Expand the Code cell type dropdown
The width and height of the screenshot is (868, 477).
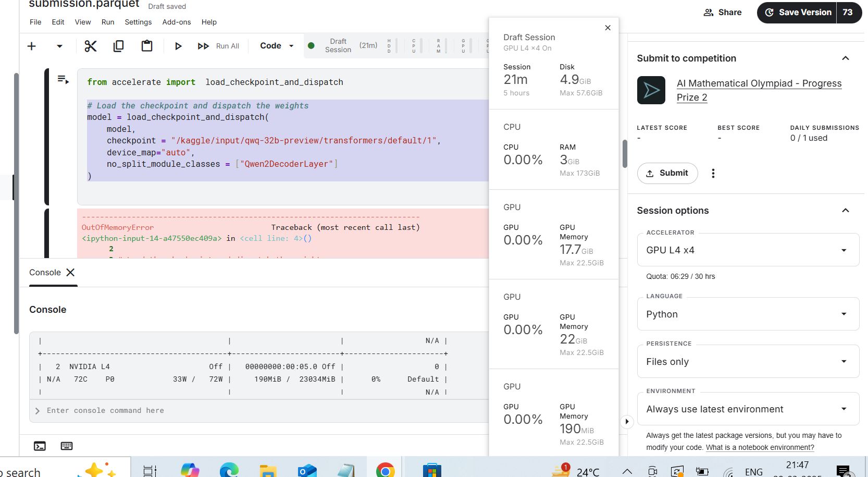(x=277, y=46)
